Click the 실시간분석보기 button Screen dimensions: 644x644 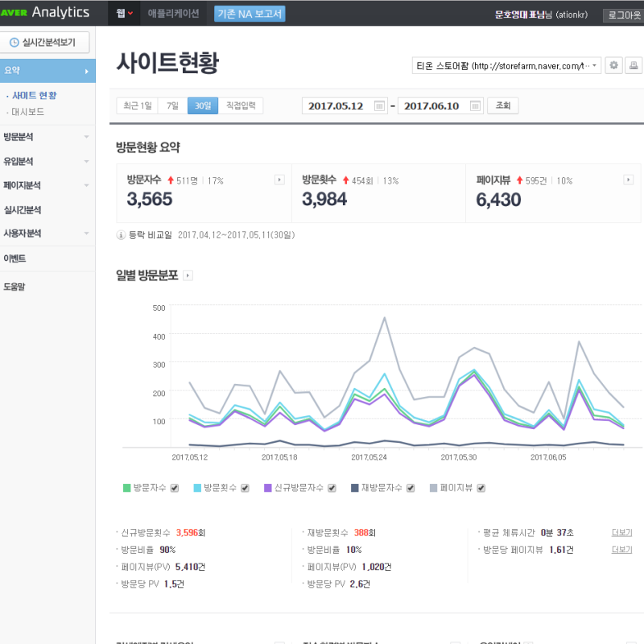coord(44,43)
